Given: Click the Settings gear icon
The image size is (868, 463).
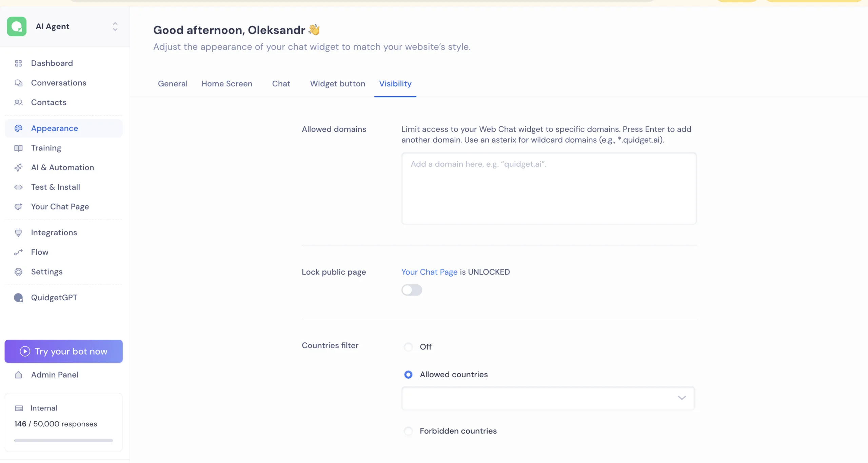Looking at the screenshot, I should coord(18,272).
